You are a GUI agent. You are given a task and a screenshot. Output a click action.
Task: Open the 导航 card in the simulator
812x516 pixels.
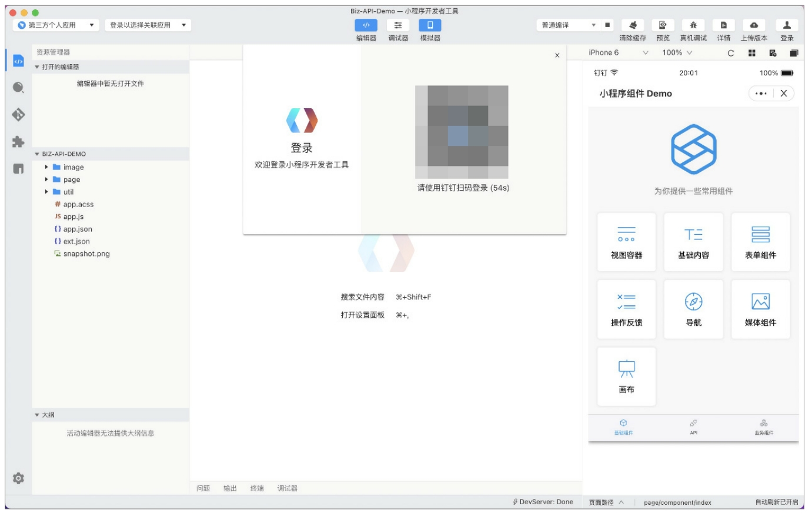tap(693, 309)
